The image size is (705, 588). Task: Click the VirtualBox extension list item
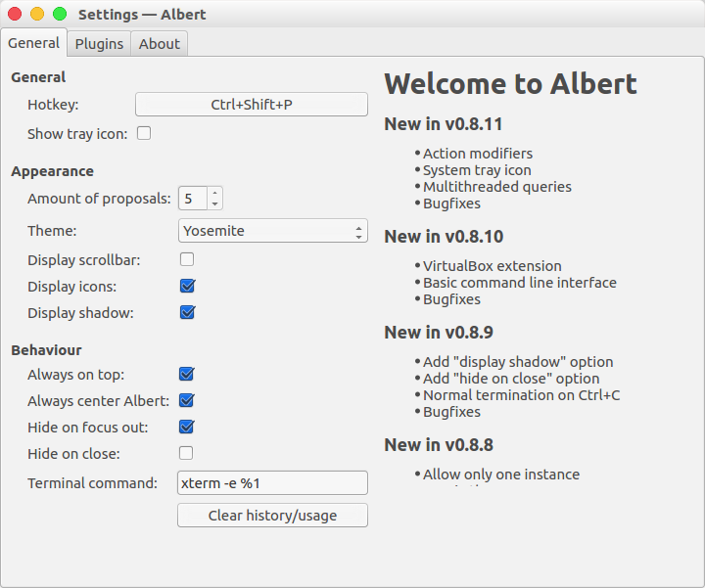(492, 266)
